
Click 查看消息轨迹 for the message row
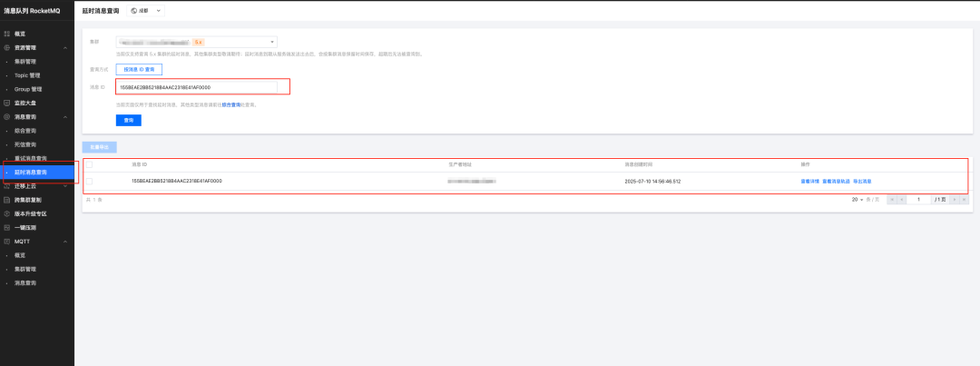837,181
